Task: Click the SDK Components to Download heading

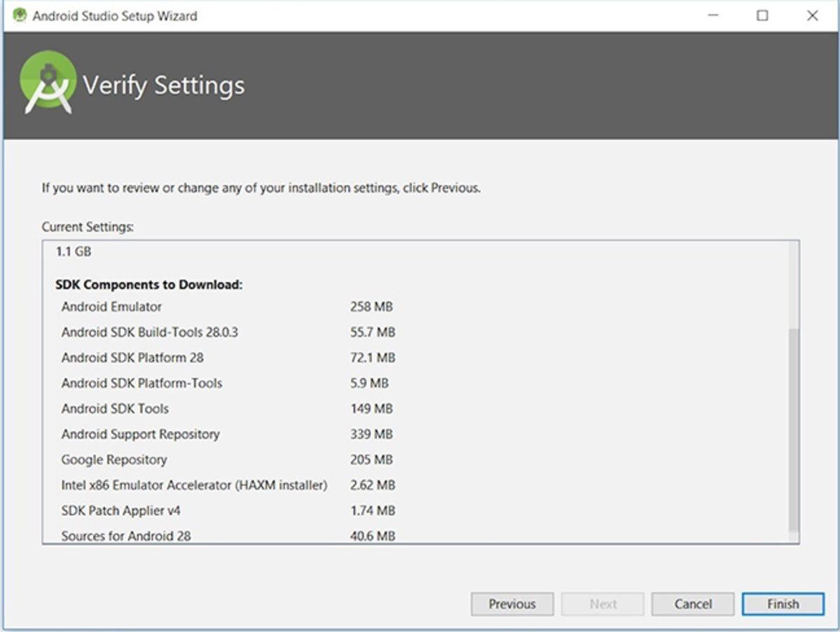Action: point(148,285)
